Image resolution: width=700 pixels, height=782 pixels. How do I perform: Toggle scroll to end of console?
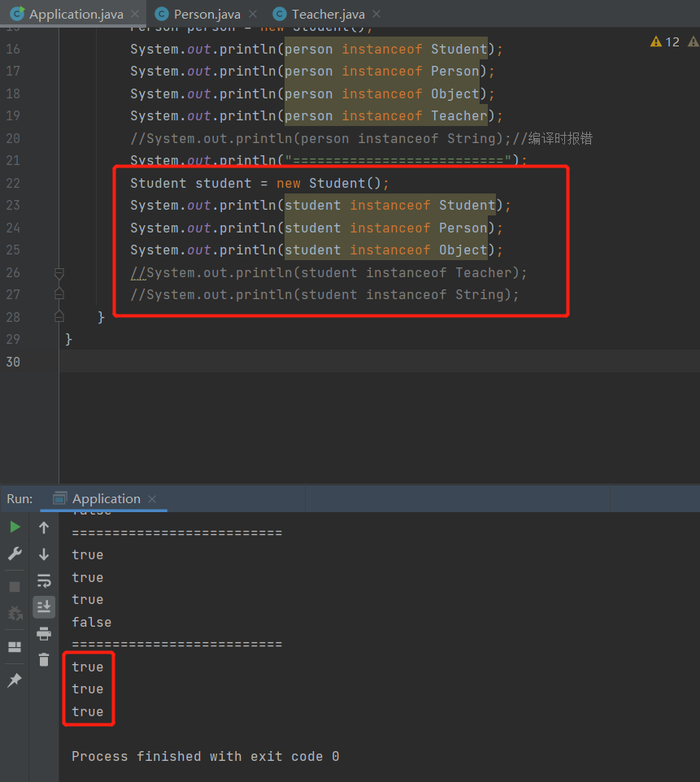coord(44,606)
